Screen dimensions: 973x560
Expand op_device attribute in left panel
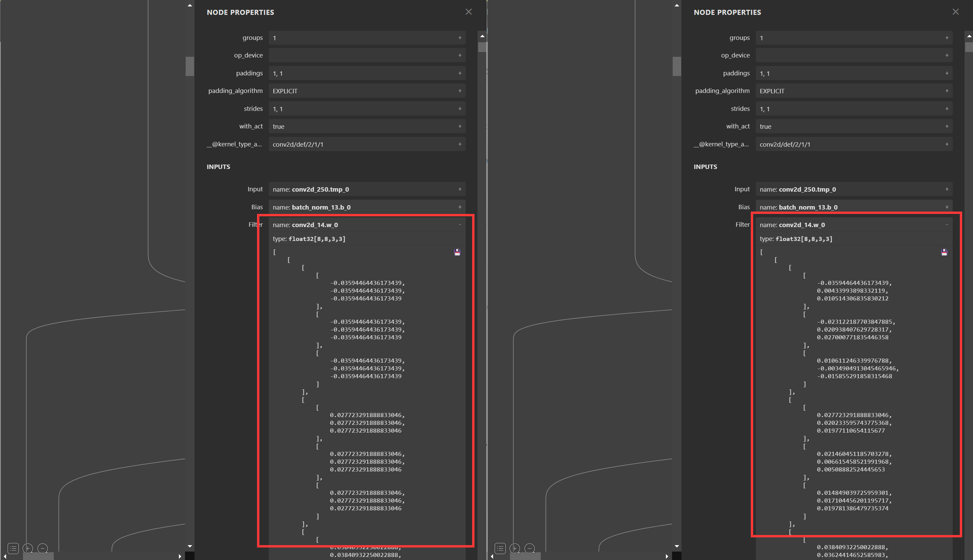pos(460,55)
